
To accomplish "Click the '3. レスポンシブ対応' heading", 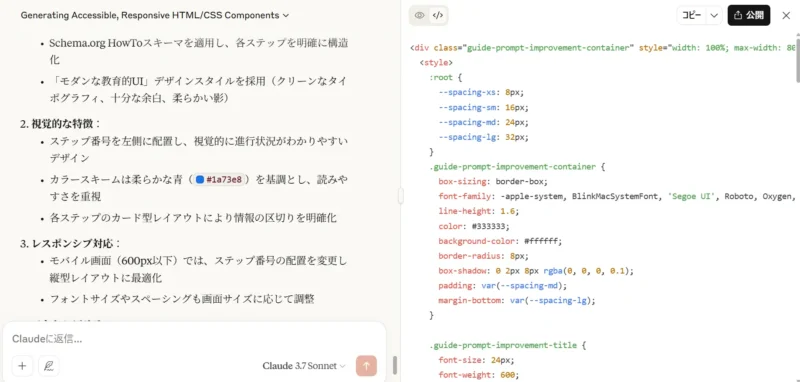I will pyautogui.click(x=70, y=244).
